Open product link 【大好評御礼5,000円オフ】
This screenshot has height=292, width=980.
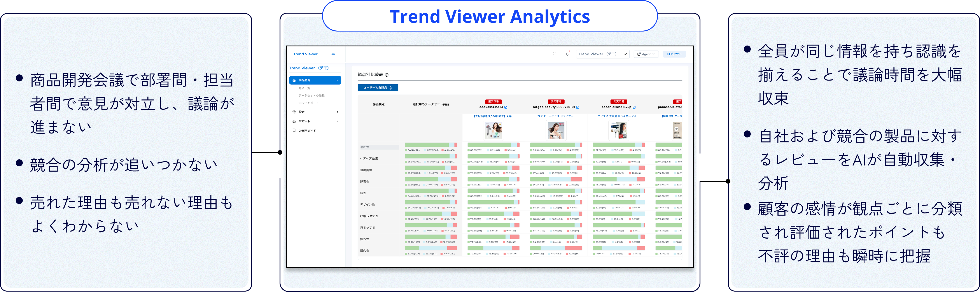pos(493,116)
